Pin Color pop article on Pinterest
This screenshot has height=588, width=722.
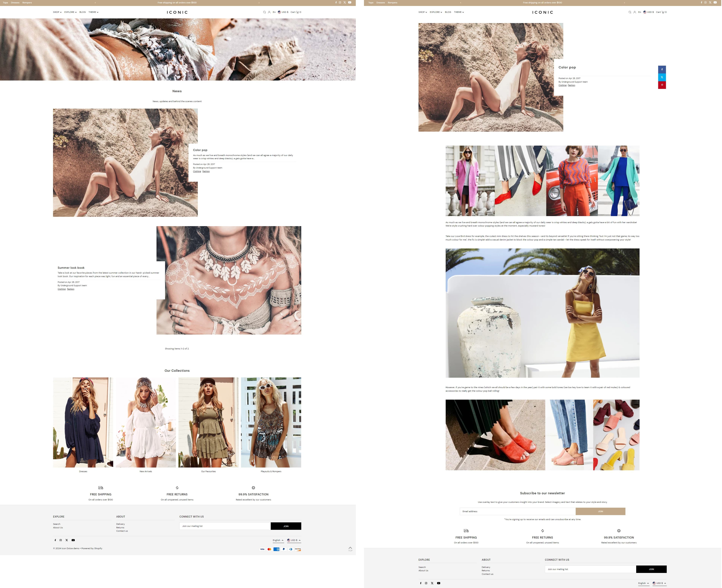[662, 85]
